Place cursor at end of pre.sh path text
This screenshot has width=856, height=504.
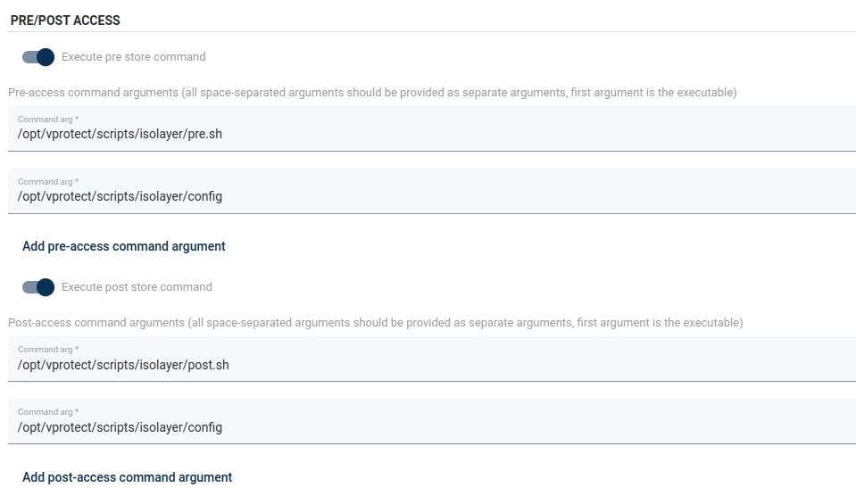point(222,135)
